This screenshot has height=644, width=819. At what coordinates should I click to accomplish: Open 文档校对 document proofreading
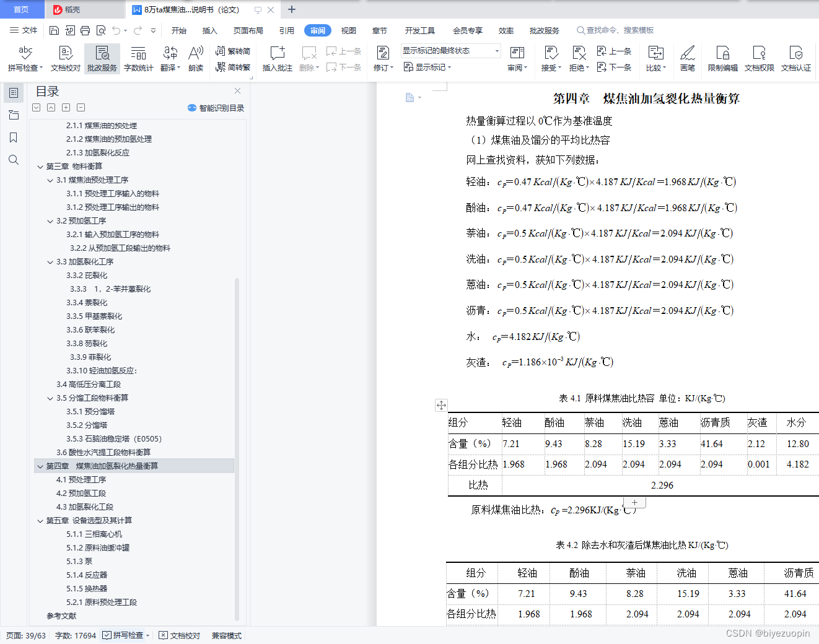click(x=66, y=59)
